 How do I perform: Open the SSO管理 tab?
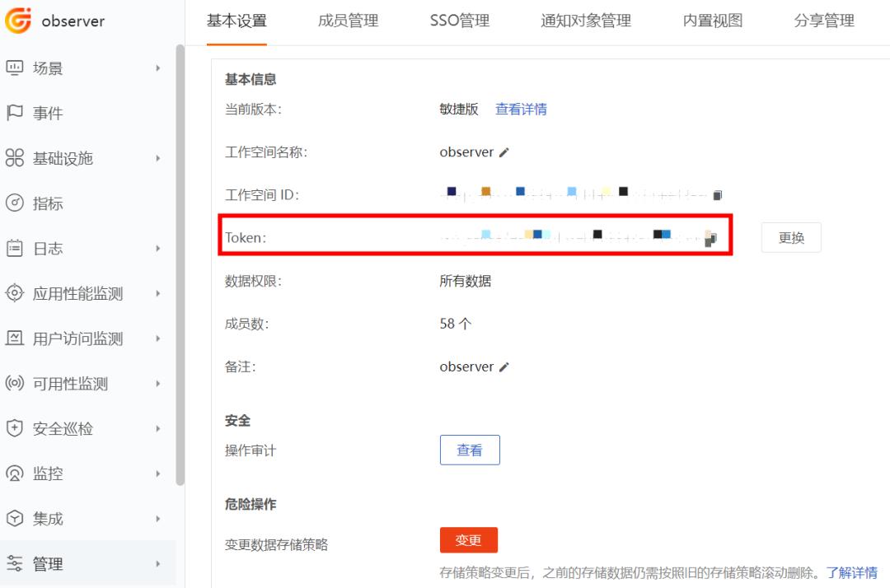coord(458,21)
